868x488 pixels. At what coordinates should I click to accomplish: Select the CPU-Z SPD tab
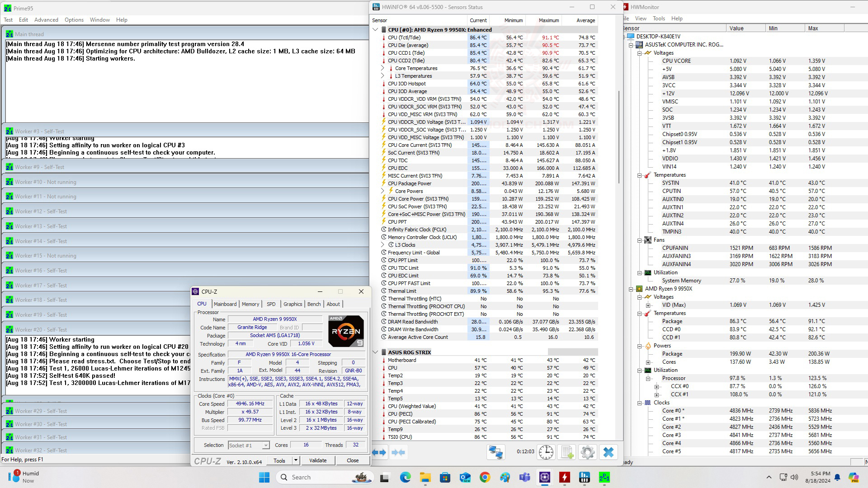click(x=271, y=304)
